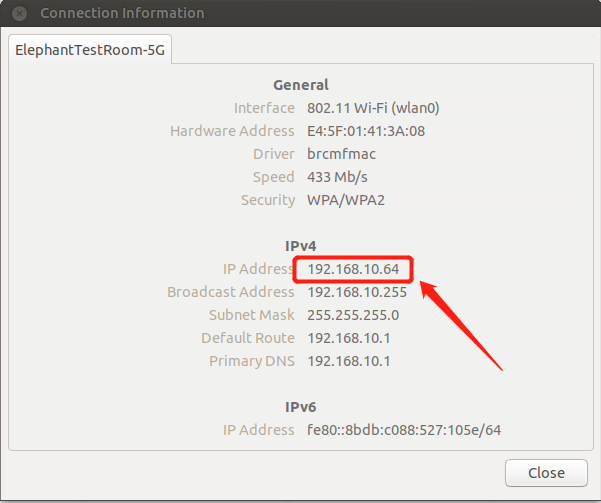The width and height of the screenshot is (601, 503).
Task: Click the General section heading
Action: coord(300,85)
